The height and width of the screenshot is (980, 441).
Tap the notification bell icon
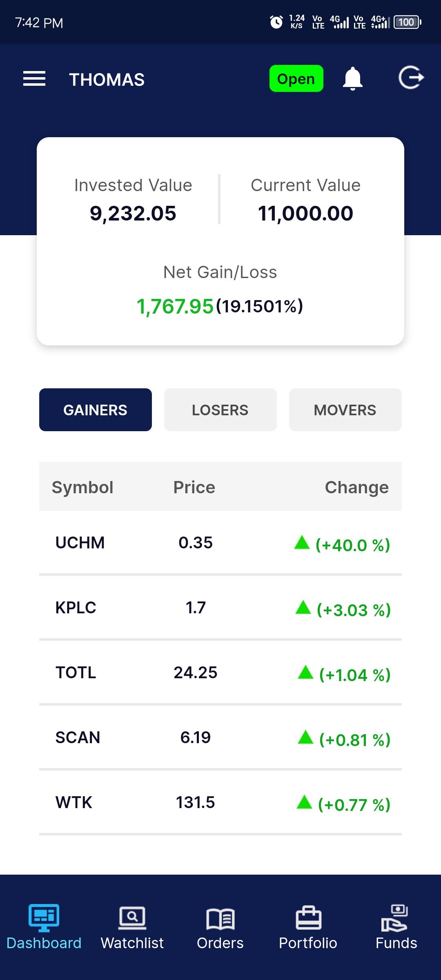[353, 79]
